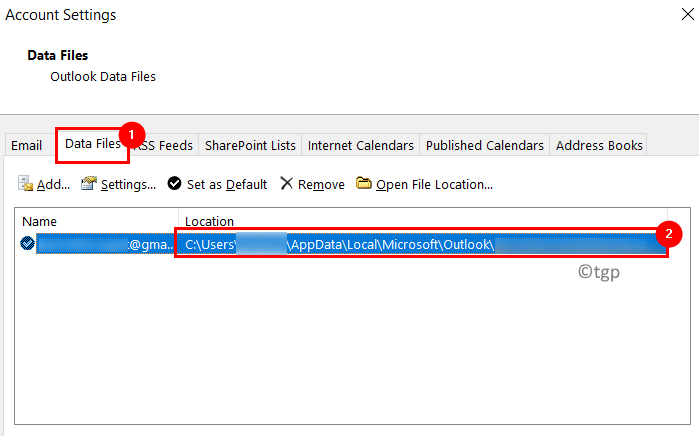The width and height of the screenshot is (699, 436).
Task: Switch to the Email tab
Action: point(27,145)
